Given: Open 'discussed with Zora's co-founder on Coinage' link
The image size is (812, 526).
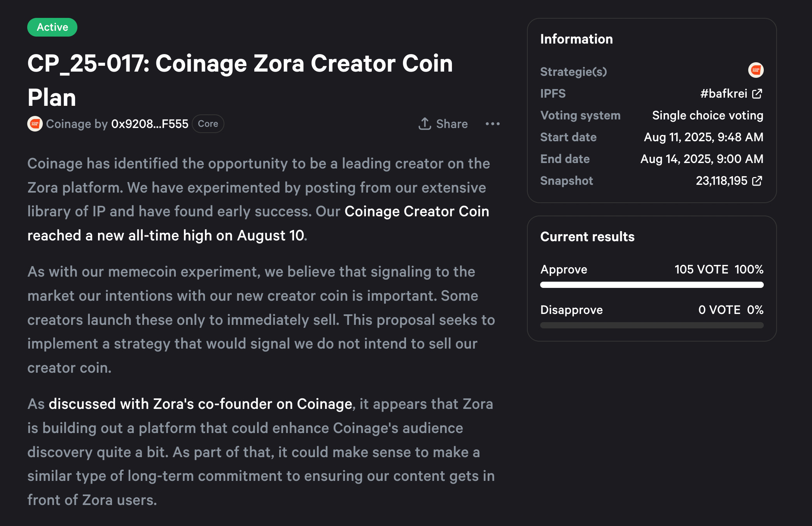Looking at the screenshot, I should 200,404.
